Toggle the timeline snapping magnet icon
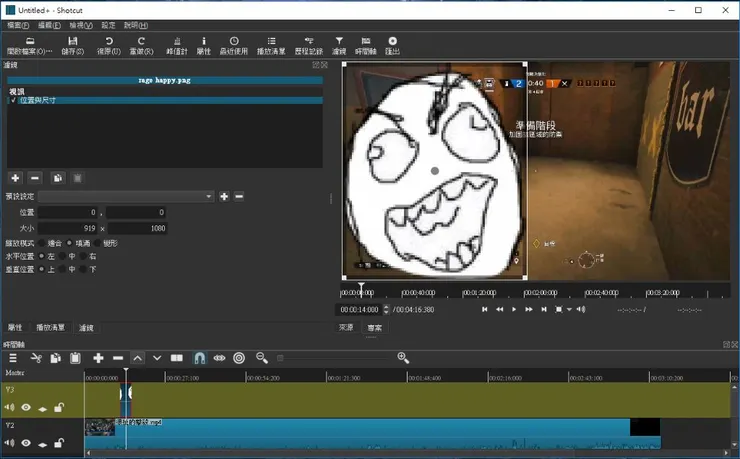Screen dimensions: 740x459 pyautogui.click(x=199, y=358)
